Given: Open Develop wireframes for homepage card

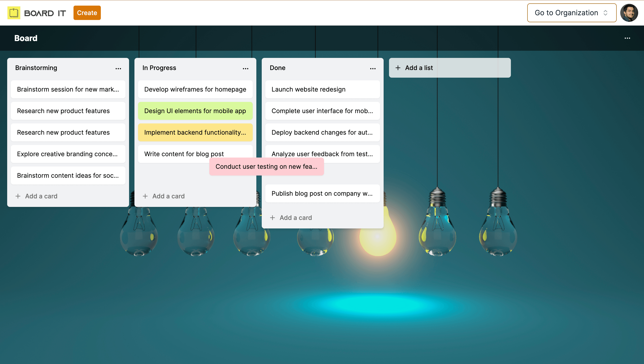Looking at the screenshot, I should tap(195, 89).
